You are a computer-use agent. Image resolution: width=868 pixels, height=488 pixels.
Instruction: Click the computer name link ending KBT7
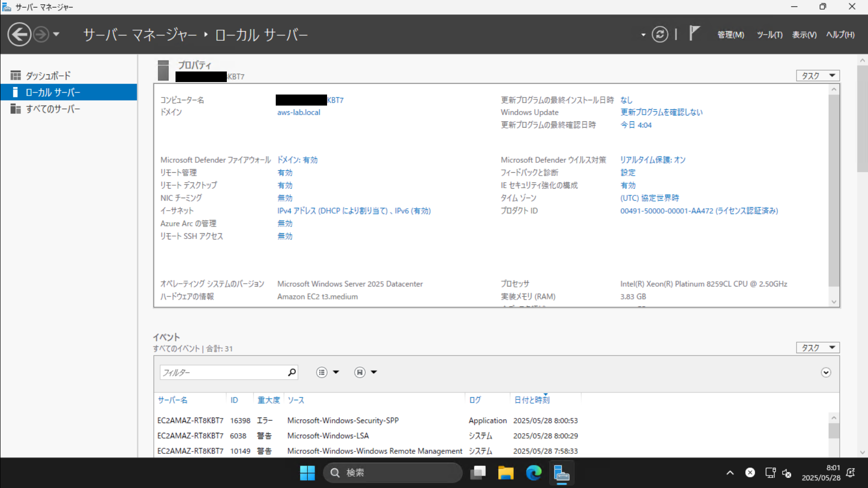(310, 100)
